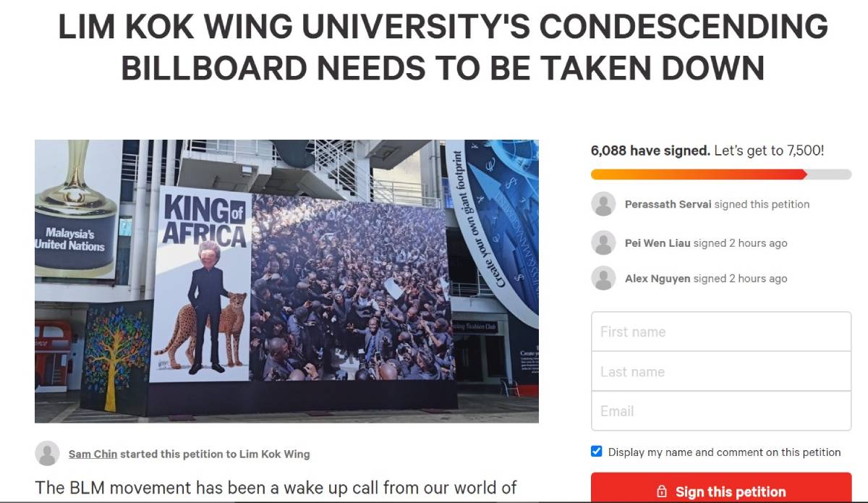868x503 pixels.
Task: Click the petition title heading
Action: point(443,48)
